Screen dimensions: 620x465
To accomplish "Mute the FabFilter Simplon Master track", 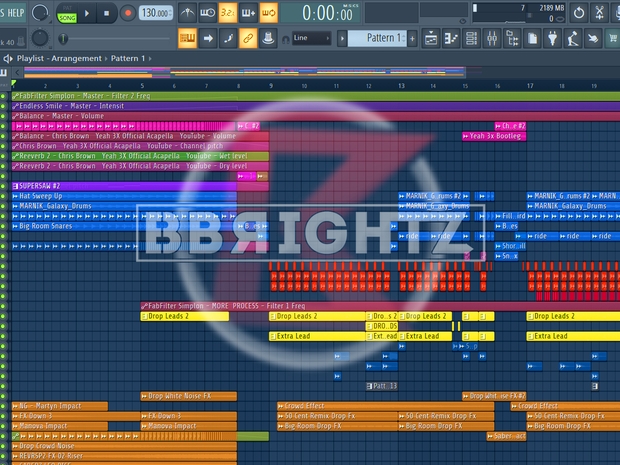I will [x=4, y=96].
